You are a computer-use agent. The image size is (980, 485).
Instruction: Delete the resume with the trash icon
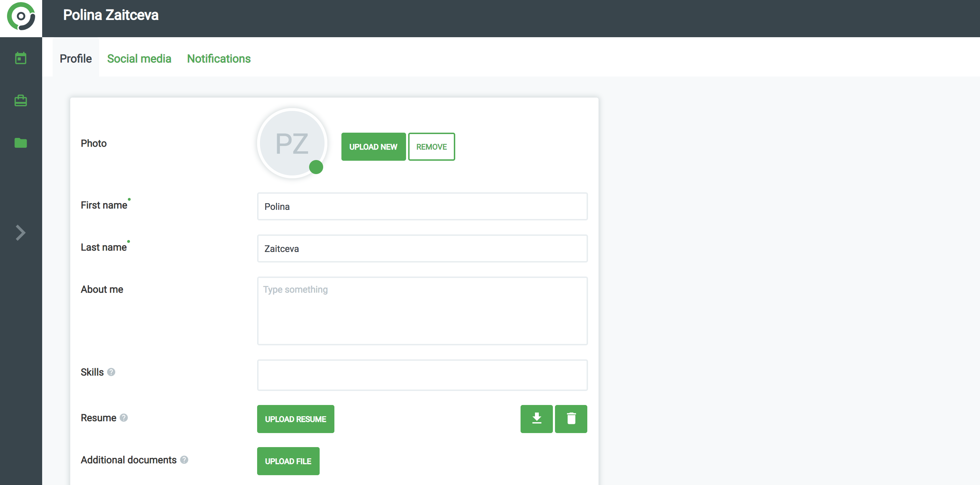click(x=571, y=419)
